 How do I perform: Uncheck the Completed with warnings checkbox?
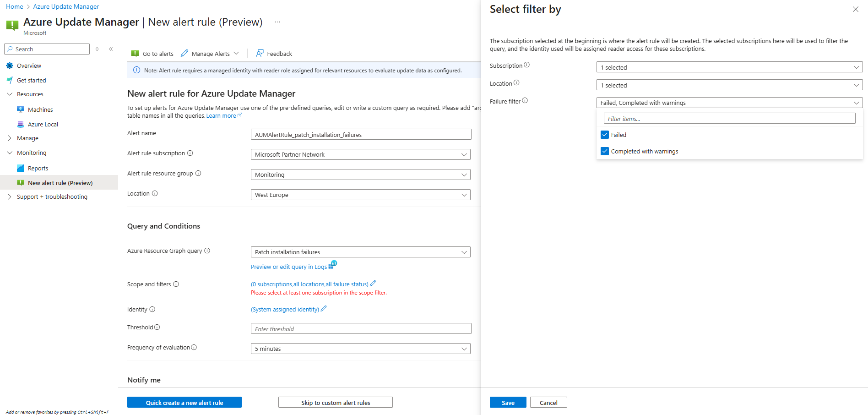[605, 151]
